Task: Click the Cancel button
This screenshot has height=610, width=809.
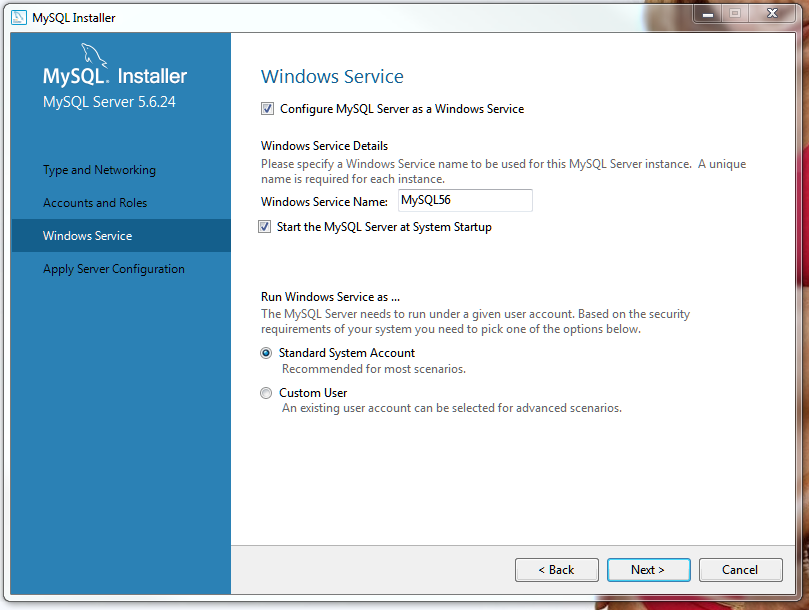Action: (x=740, y=570)
